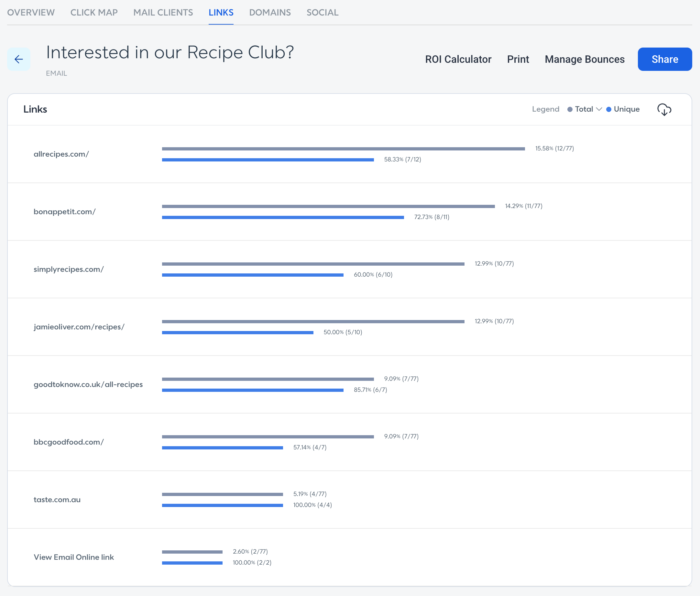Click the 85.71% (6/7) value
Image resolution: width=700 pixels, height=596 pixels.
tap(370, 390)
